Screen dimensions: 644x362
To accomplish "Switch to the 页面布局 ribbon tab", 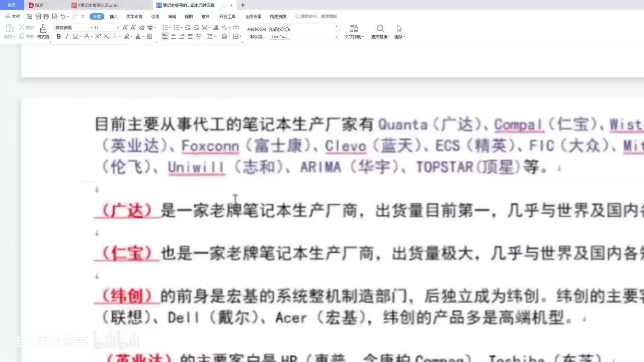I will click(x=134, y=17).
